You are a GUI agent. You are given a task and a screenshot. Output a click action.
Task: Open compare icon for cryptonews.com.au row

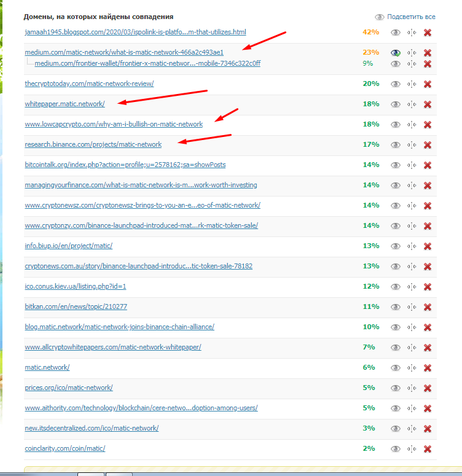point(412,267)
